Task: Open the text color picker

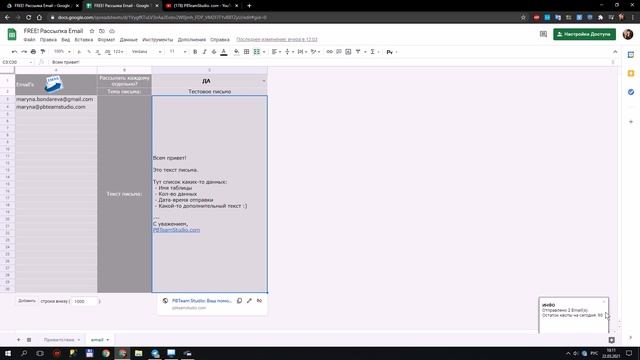Action: 224,52
